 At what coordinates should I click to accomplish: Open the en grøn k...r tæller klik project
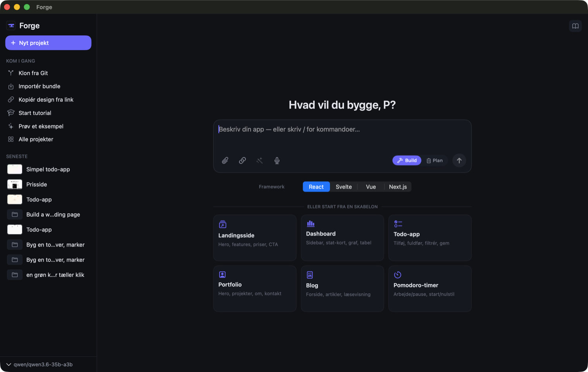click(48, 275)
